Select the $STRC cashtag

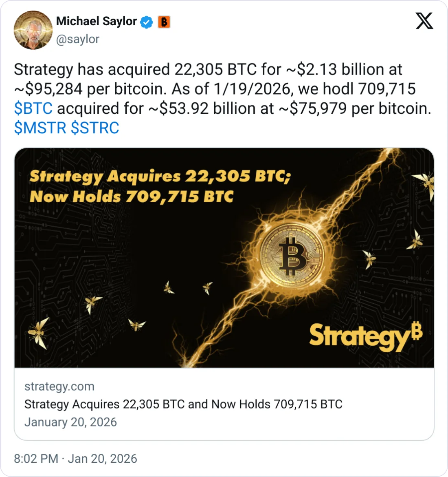click(95, 128)
